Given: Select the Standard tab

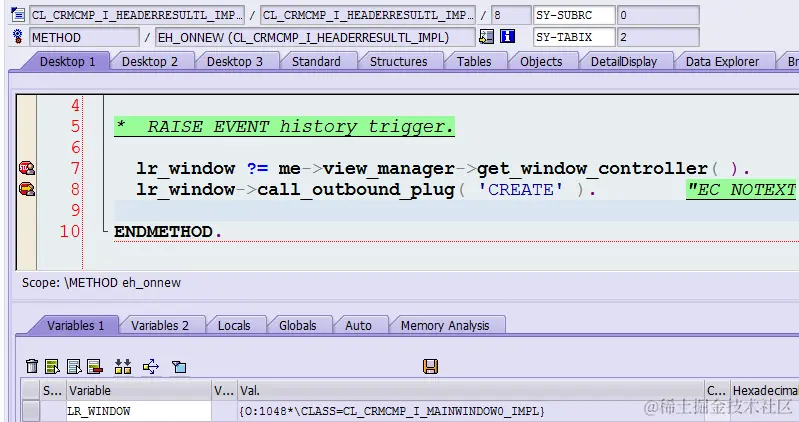Looking at the screenshot, I should (x=316, y=62).
